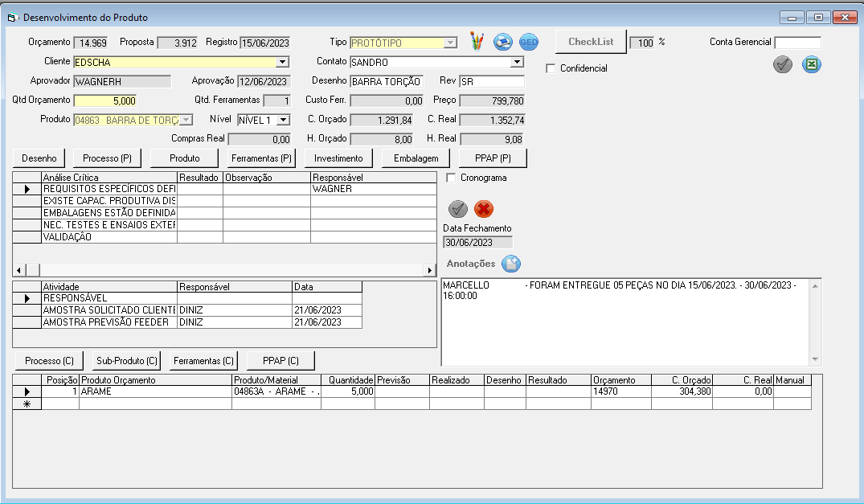Screen dimensions: 864x504
Task: Toggle the Confidencial checkbox
Action: tap(551, 68)
